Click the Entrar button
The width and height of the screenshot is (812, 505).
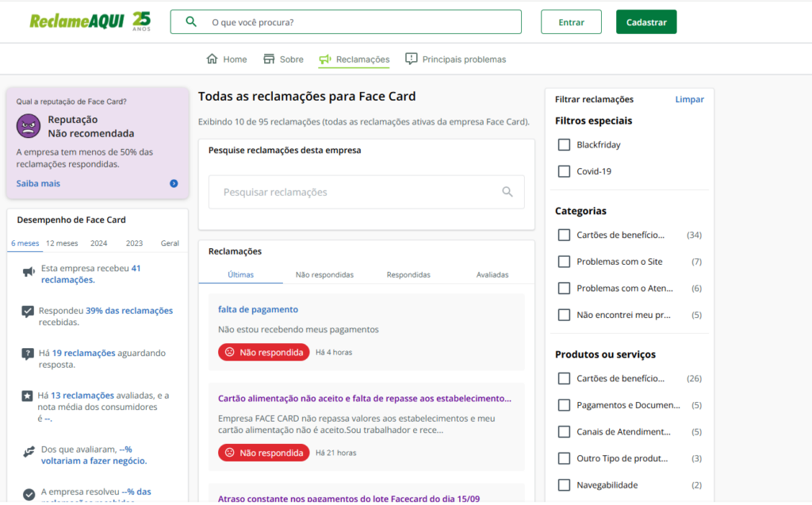[571, 21]
